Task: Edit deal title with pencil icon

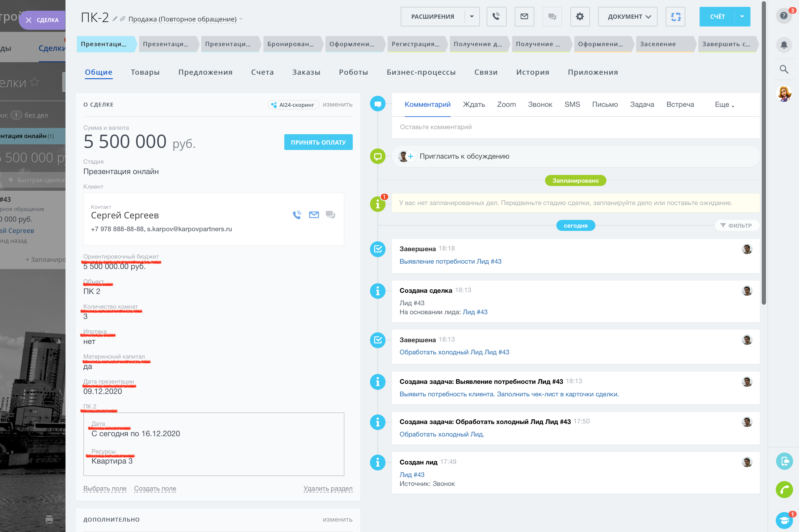Action: point(115,19)
